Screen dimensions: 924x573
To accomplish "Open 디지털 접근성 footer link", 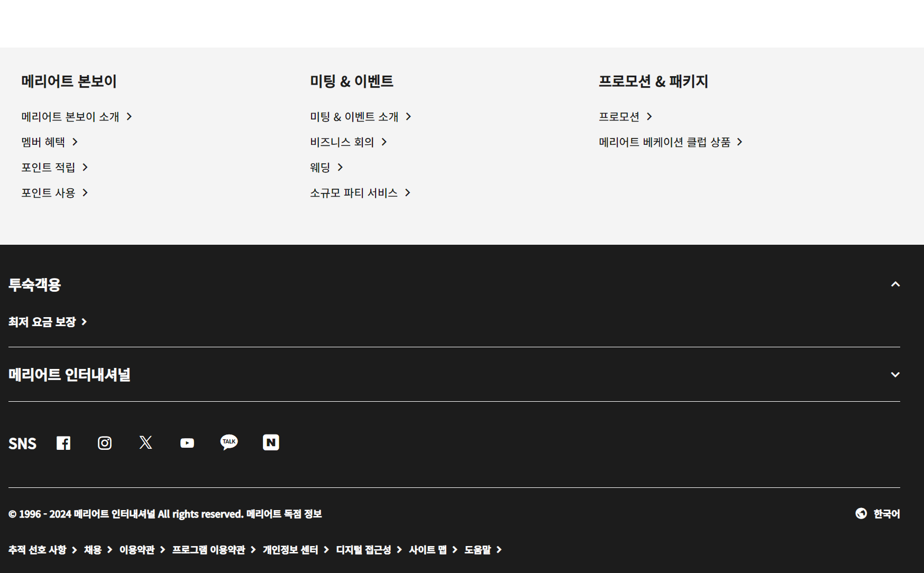I will [x=369, y=550].
